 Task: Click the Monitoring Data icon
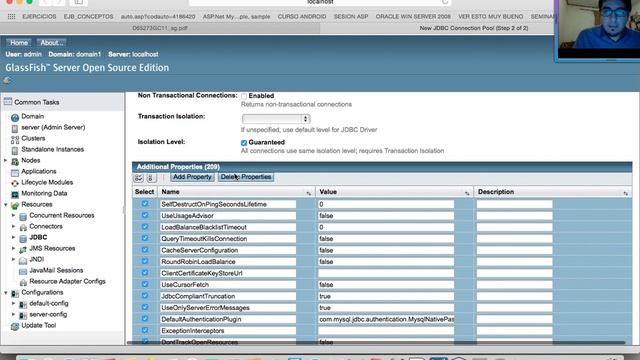15,195
